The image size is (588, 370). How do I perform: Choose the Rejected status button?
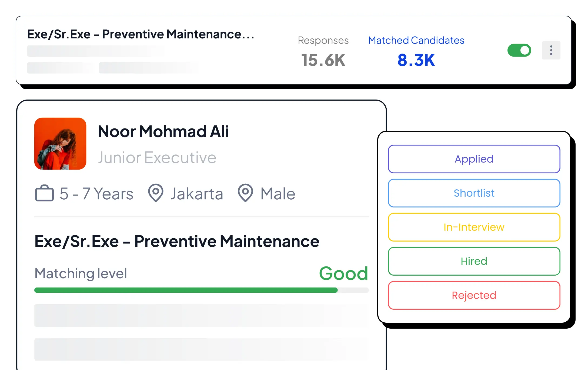[x=474, y=295]
